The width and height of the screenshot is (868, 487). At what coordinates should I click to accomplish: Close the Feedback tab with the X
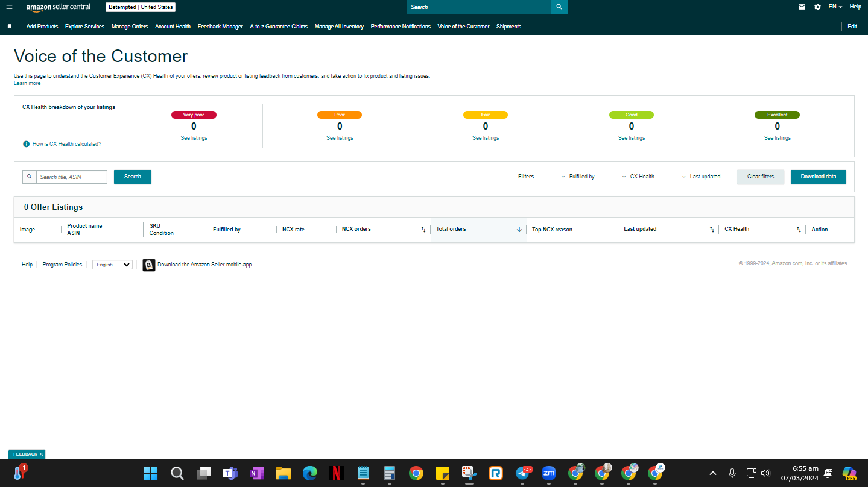[41, 454]
